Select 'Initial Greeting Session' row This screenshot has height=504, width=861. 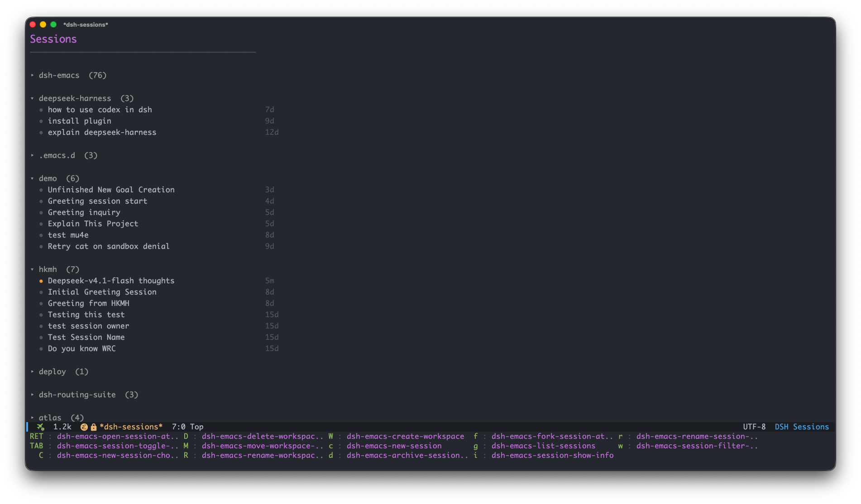point(102,292)
